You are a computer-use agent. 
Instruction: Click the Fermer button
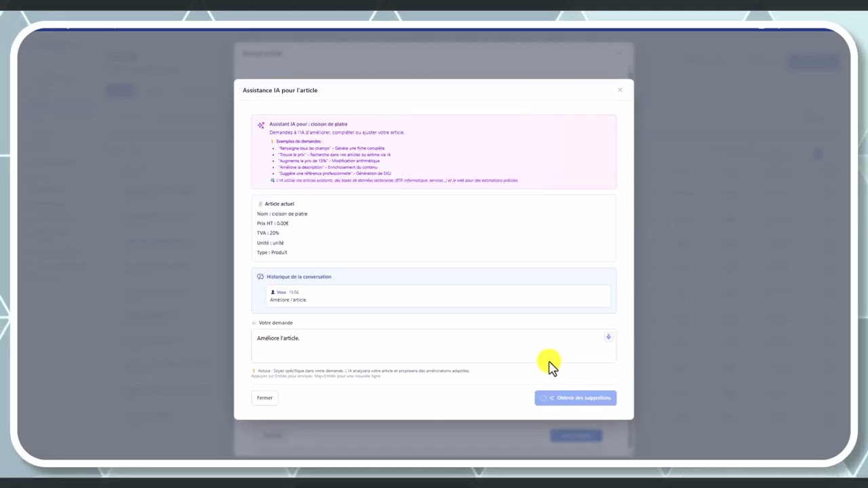coord(264,398)
